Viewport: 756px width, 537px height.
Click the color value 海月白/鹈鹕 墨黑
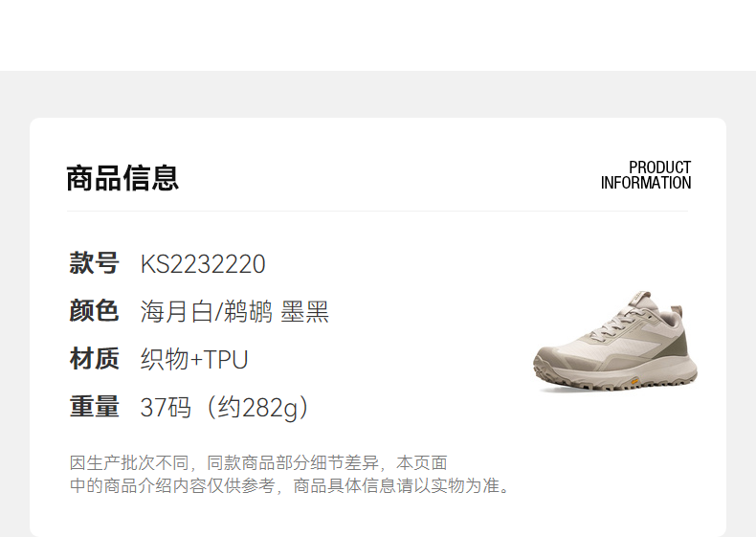234,311
